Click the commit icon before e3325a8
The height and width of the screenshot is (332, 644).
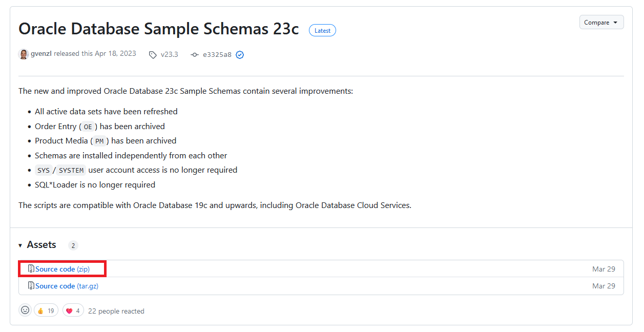(x=195, y=54)
